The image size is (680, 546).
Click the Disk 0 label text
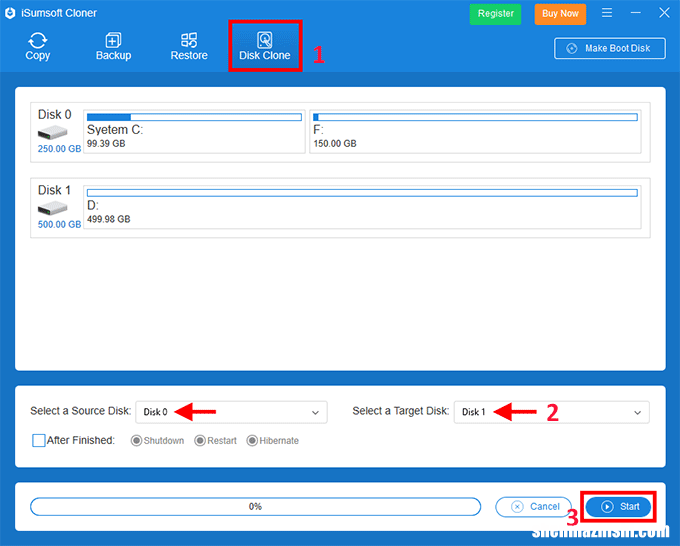pyautogui.click(x=55, y=114)
